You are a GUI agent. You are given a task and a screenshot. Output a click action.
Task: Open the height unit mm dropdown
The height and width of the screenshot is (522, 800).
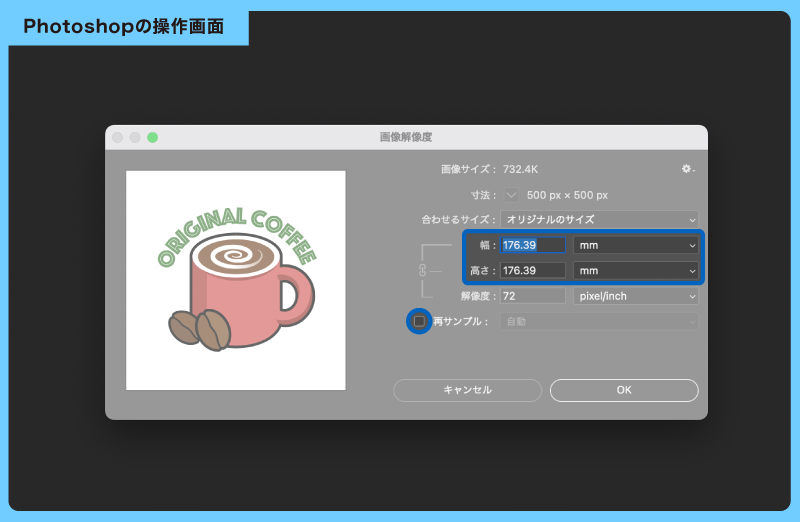pos(636,270)
